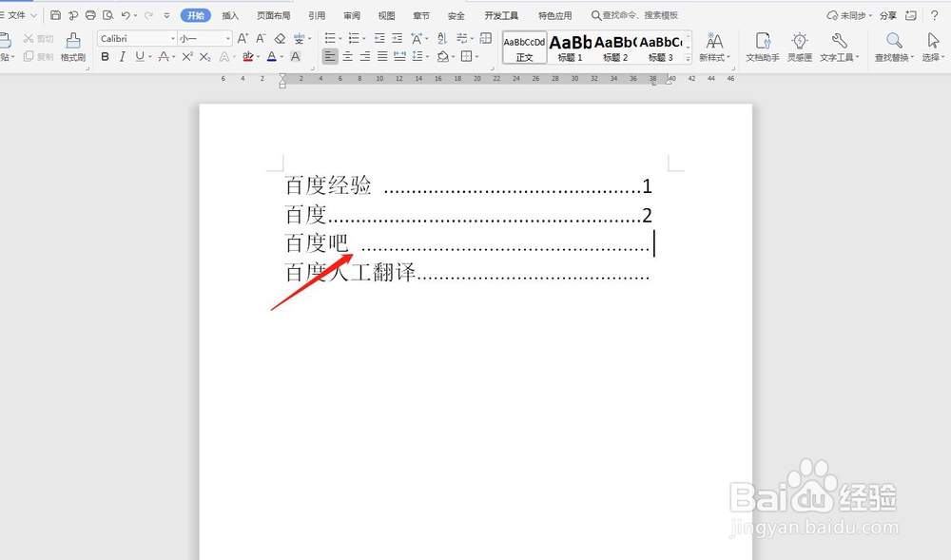
Task: Open Document Assistant (文档助手)
Action: [763, 48]
